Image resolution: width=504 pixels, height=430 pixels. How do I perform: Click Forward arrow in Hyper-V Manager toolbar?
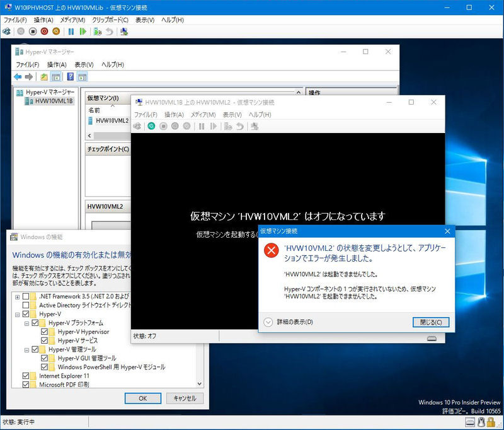point(29,76)
